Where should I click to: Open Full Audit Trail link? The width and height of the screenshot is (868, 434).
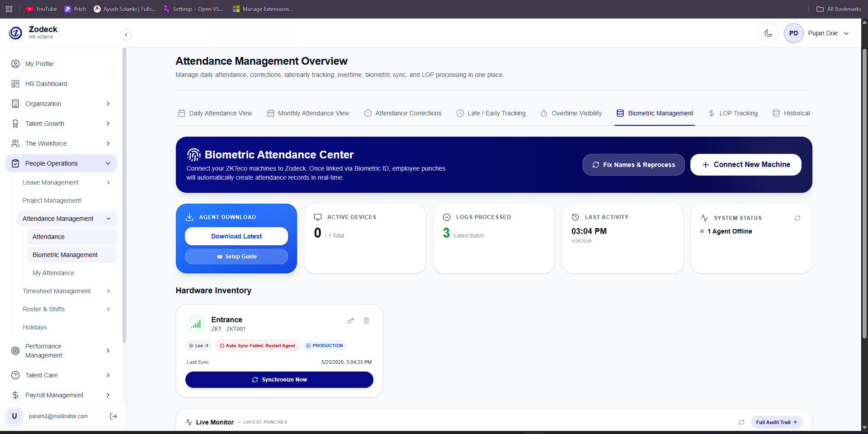coord(777,422)
